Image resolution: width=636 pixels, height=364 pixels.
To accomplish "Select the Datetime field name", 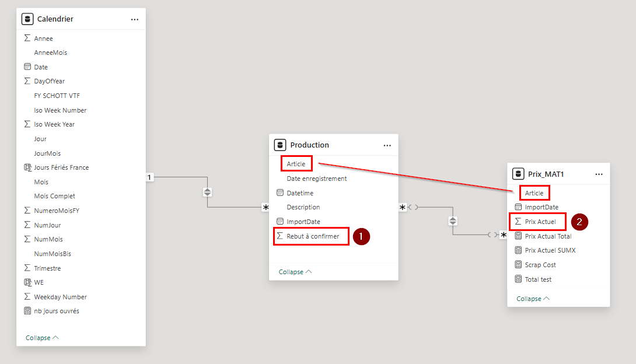I will point(300,193).
